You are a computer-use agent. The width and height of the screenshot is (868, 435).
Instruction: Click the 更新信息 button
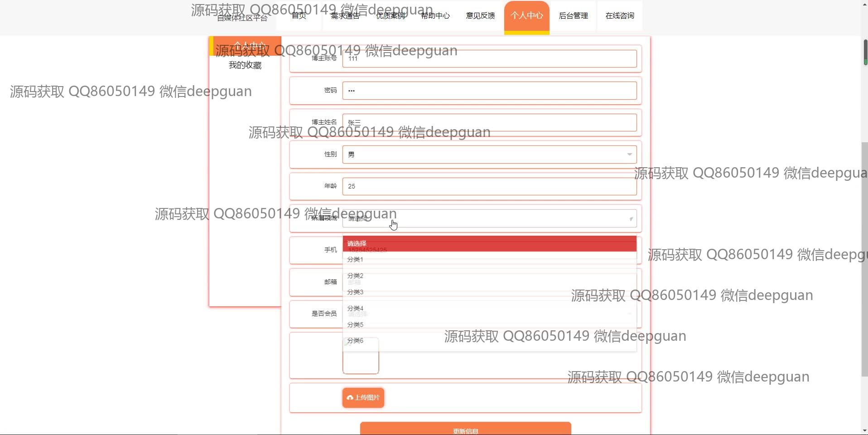(x=466, y=429)
